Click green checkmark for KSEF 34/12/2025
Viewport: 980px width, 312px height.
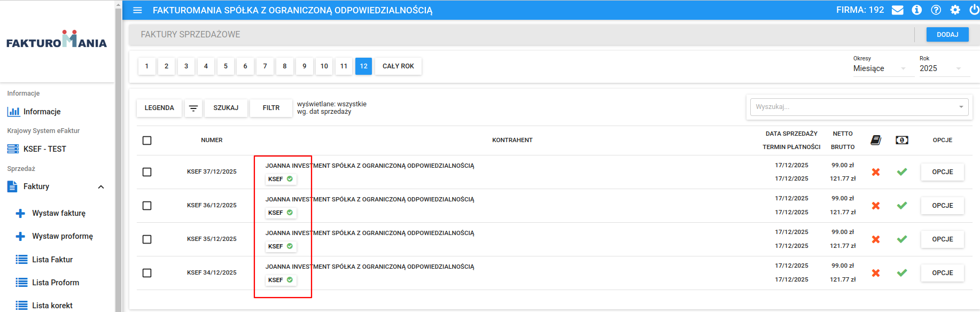(902, 273)
